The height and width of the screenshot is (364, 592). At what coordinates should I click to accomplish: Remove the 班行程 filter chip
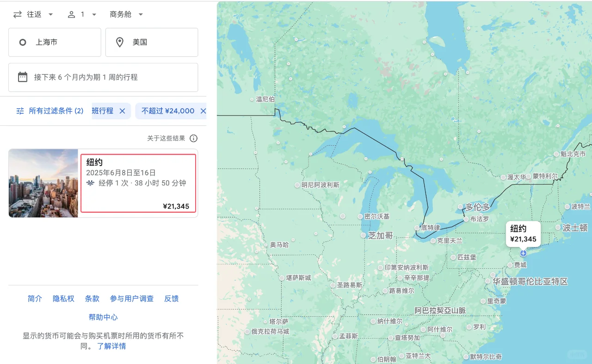tap(122, 111)
